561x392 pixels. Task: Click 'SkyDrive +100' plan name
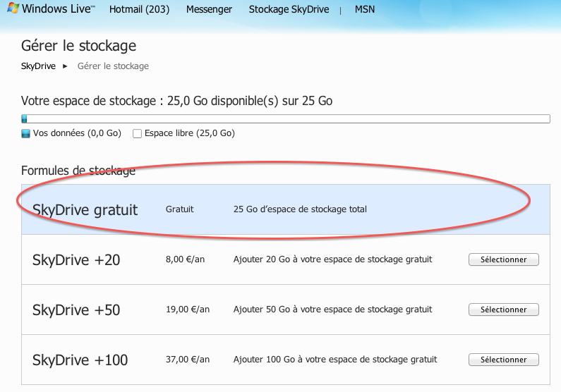(x=80, y=360)
